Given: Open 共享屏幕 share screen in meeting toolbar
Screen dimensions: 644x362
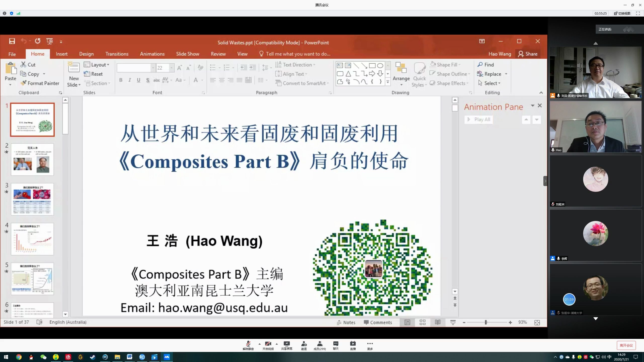Looking at the screenshot, I should point(287,345).
